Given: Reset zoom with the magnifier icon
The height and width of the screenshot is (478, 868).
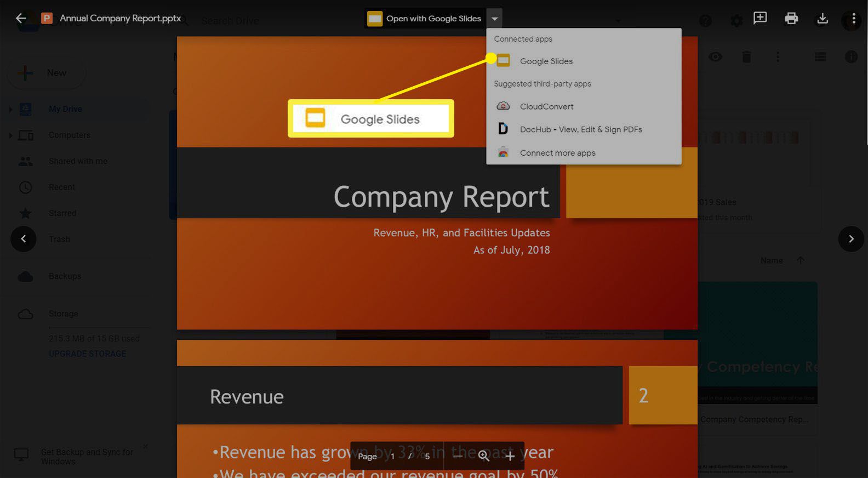Looking at the screenshot, I should [x=484, y=456].
